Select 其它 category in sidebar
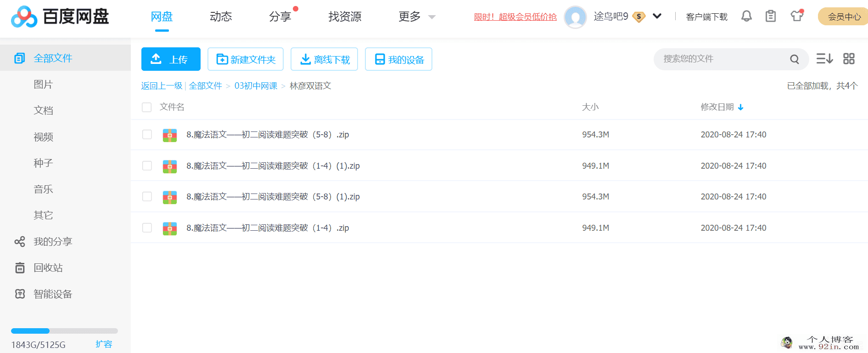868x353 pixels. [x=43, y=215]
